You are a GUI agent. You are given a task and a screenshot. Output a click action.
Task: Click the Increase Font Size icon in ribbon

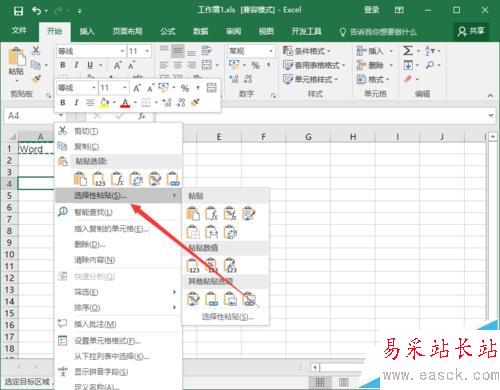(x=117, y=65)
